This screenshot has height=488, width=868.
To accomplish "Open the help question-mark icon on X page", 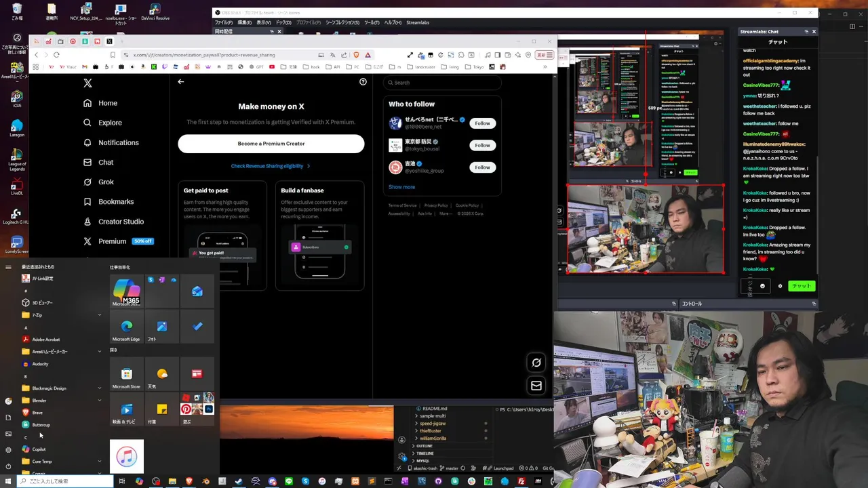I will 363,81.
